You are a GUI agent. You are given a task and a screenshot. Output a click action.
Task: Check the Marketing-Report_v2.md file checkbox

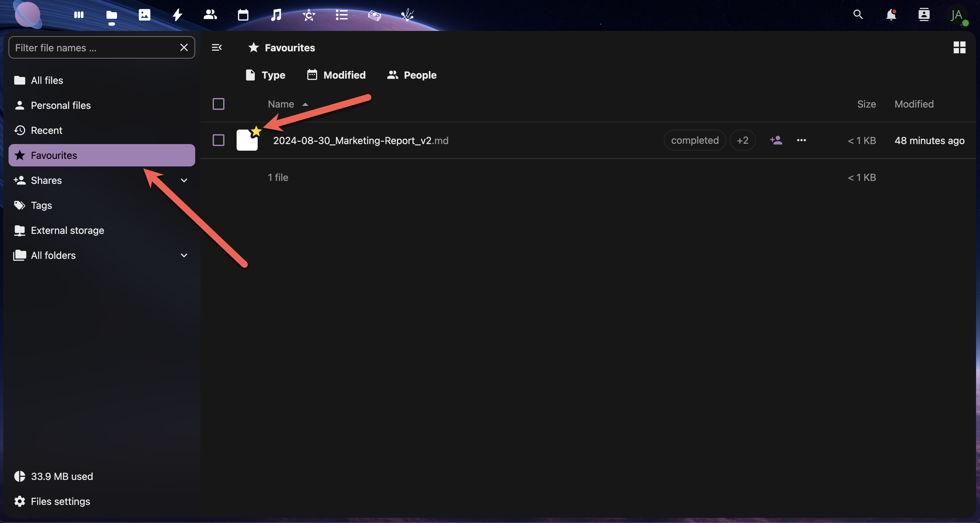(x=218, y=140)
